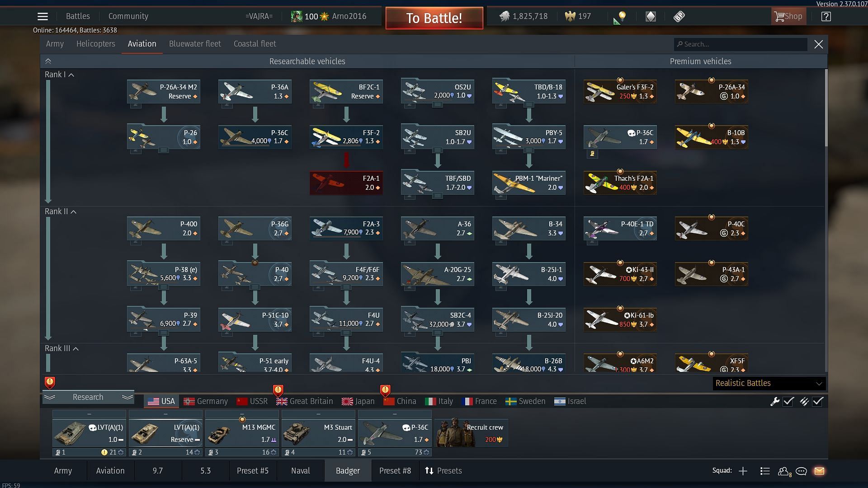Click the Recruit crew slot button
The height and width of the screenshot is (488, 868).
pos(471,433)
